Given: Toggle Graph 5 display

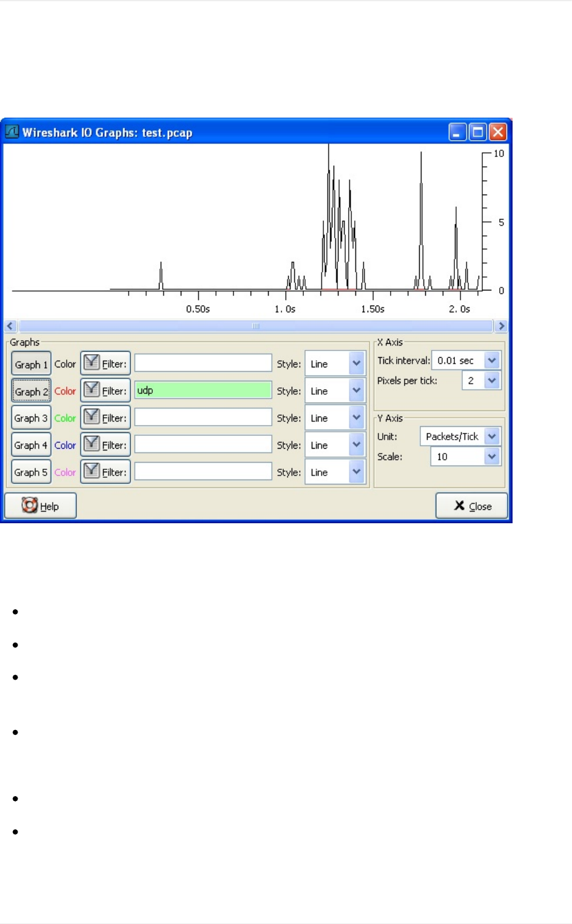Looking at the screenshot, I should pyautogui.click(x=31, y=472).
